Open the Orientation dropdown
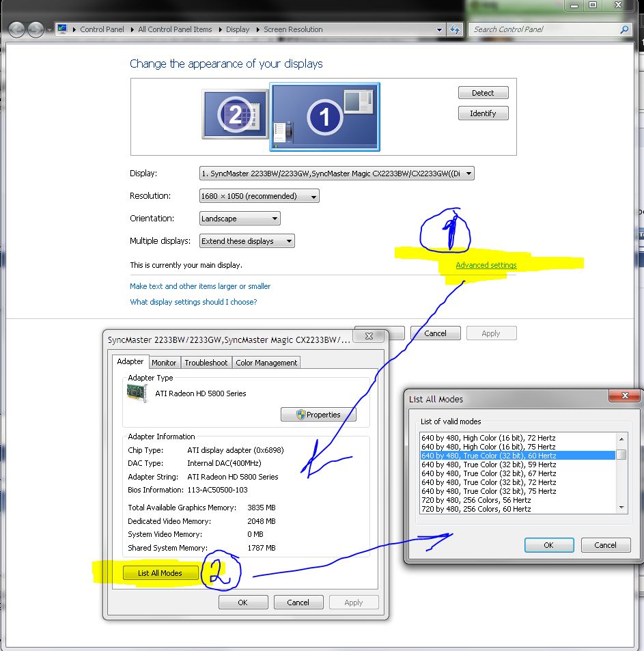Viewport: 644px width, 651px height. 240,219
